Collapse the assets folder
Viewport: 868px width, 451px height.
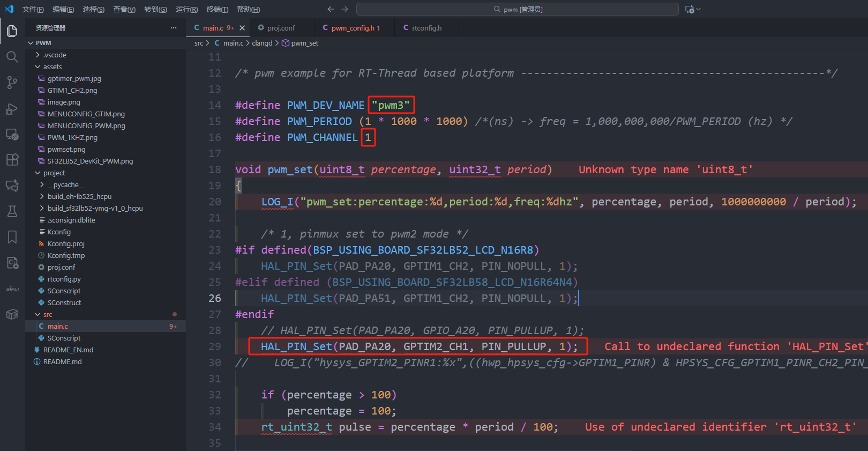[52, 67]
